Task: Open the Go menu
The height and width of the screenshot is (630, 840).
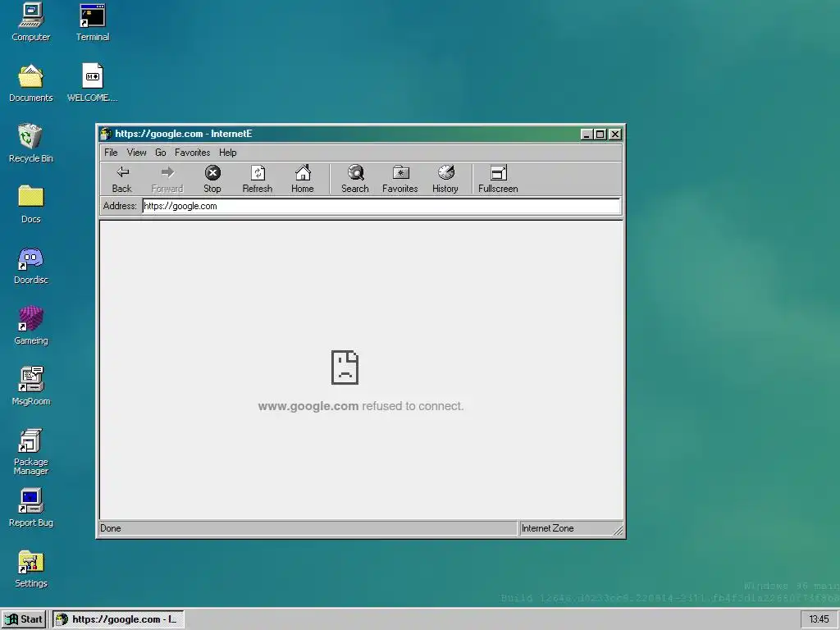Action: pyautogui.click(x=161, y=153)
